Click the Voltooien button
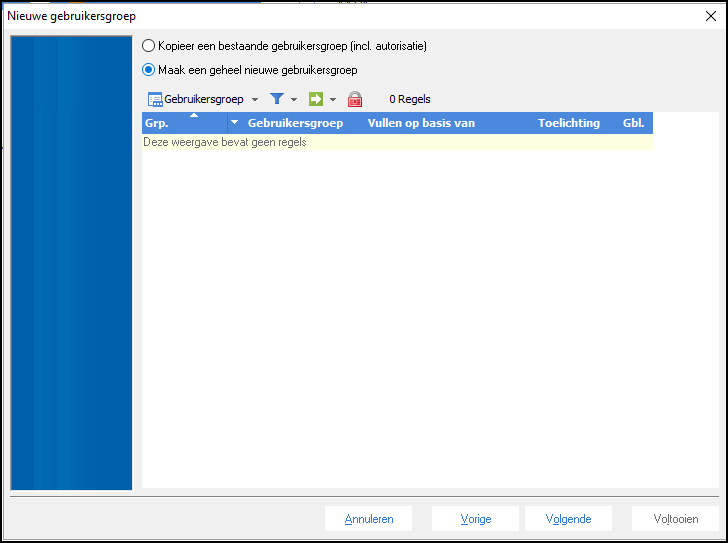 coord(675,519)
